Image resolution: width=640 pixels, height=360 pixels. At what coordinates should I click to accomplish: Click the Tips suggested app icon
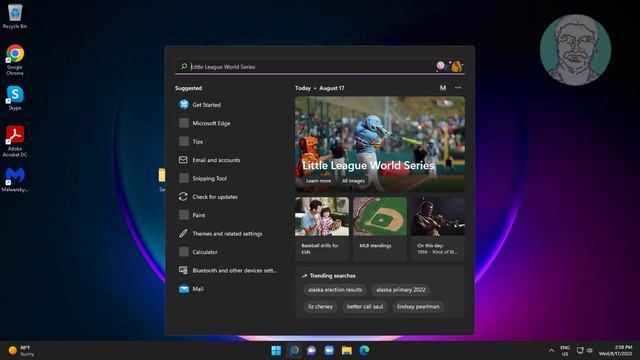184,141
